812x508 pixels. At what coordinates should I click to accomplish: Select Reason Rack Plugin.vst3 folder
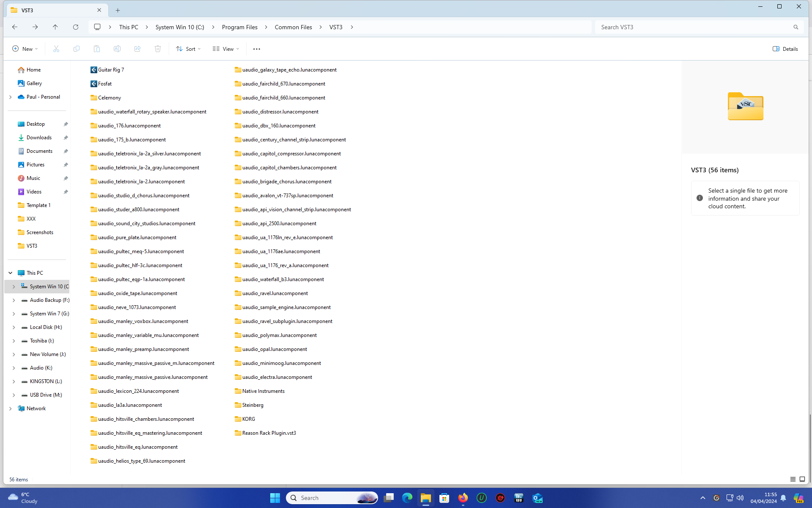pos(266,433)
